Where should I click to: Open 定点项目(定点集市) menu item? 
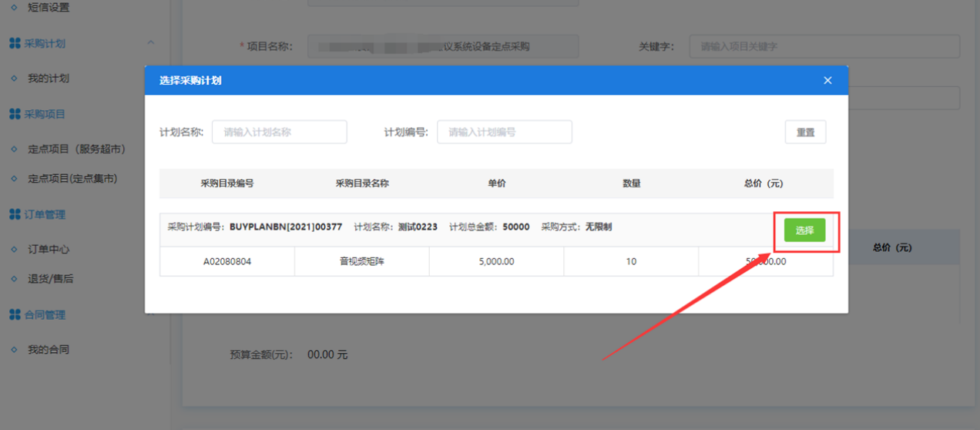[x=72, y=179]
